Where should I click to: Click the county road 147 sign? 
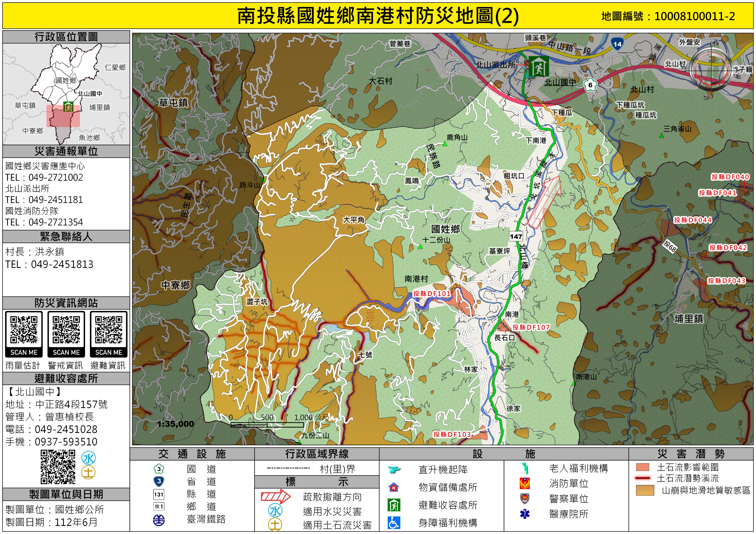[x=516, y=237]
